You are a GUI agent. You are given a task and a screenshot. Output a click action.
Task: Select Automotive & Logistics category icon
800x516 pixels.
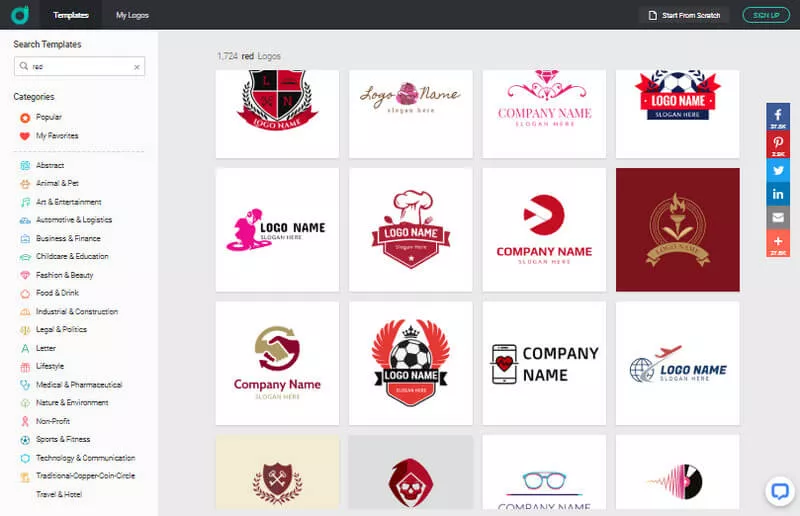25,220
